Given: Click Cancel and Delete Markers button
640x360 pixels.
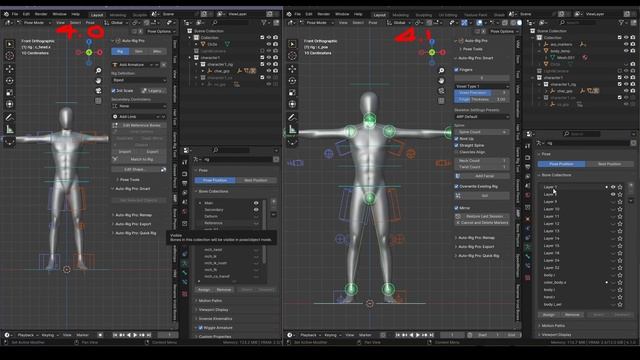Looking at the screenshot, I should [x=482, y=223].
